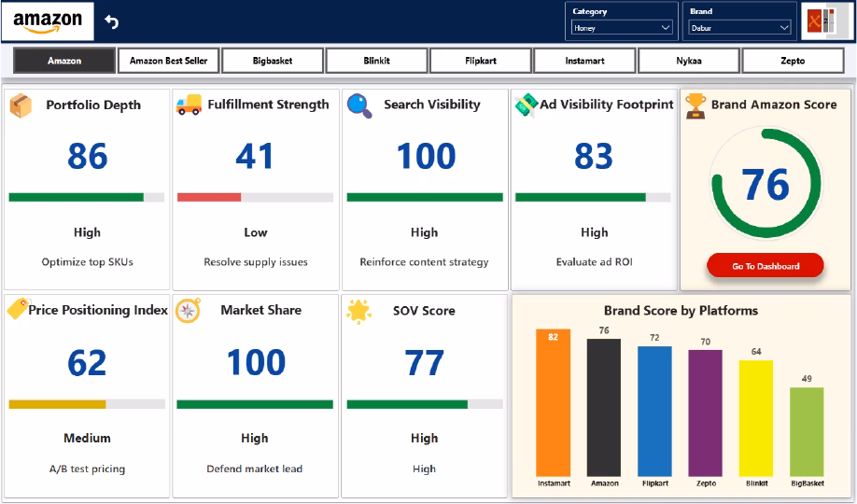Switch to Amazon Best Seller tab

point(168,61)
